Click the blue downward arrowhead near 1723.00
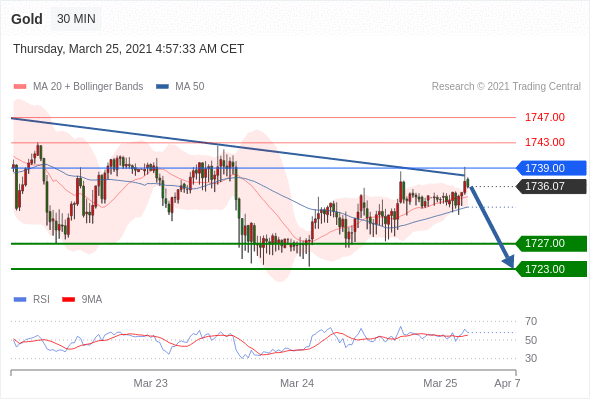Image resolution: width=590 pixels, height=400 pixels. pyautogui.click(x=509, y=261)
